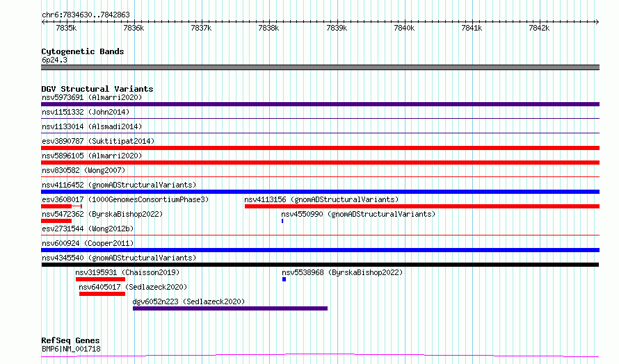
Task: Select the red nsv5896105 variant bar
Action: pyautogui.click(x=320, y=163)
